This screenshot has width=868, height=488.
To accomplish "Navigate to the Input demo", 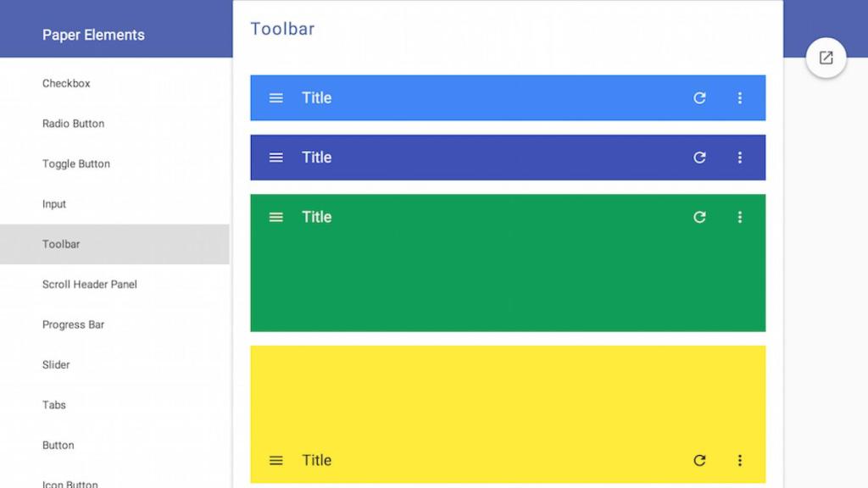I will pyautogui.click(x=54, y=204).
